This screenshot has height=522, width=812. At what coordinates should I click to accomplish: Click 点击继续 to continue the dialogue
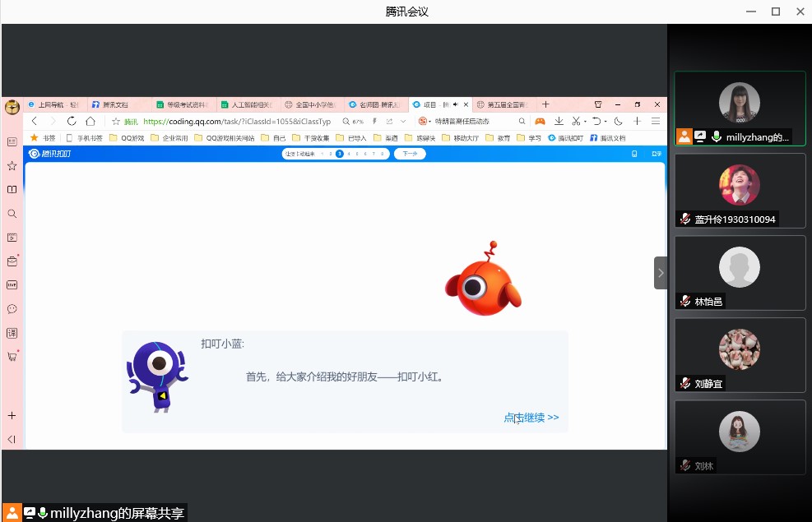tap(531, 418)
